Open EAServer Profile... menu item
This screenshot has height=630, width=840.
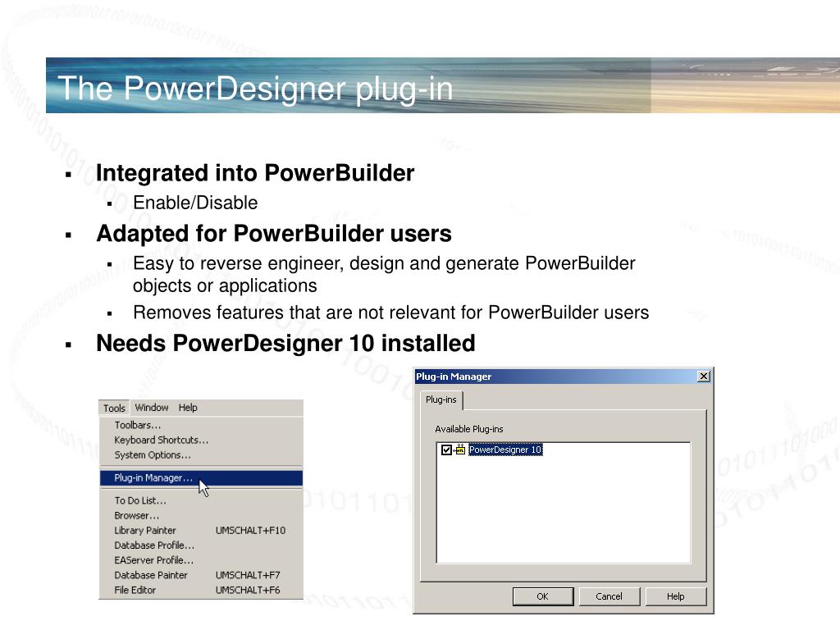click(x=202, y=560)
